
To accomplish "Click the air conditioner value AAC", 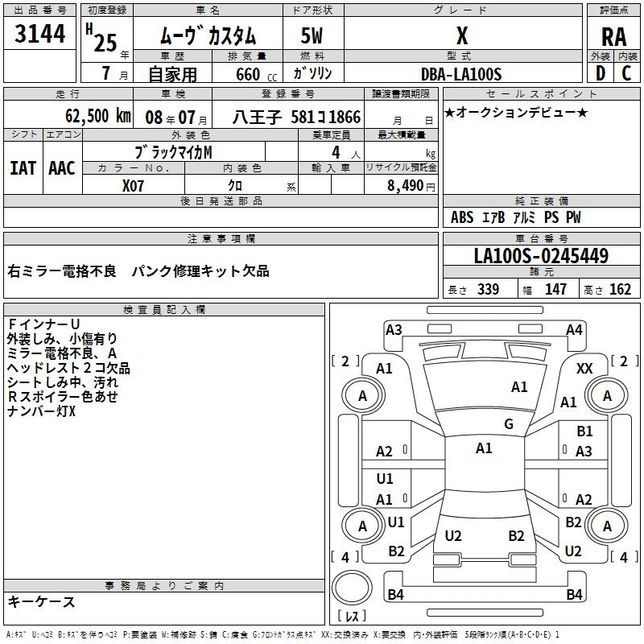I will pyautogui.click(x=62, y=168).
